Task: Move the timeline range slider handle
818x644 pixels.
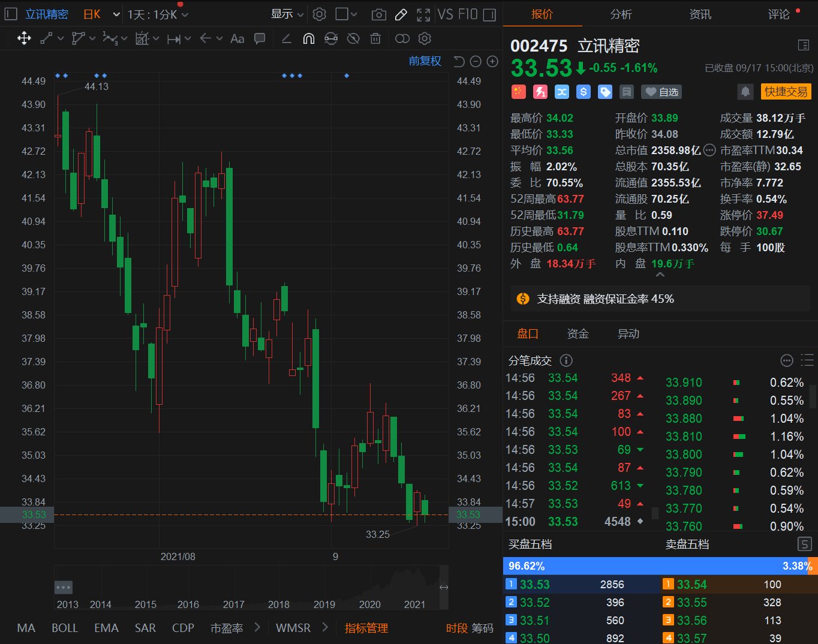Action: click(444, 587)
